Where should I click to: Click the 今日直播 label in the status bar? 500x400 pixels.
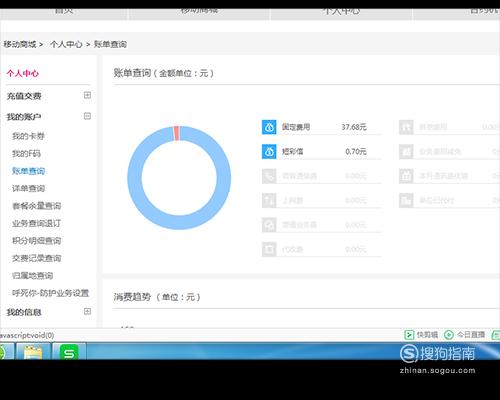471,335
